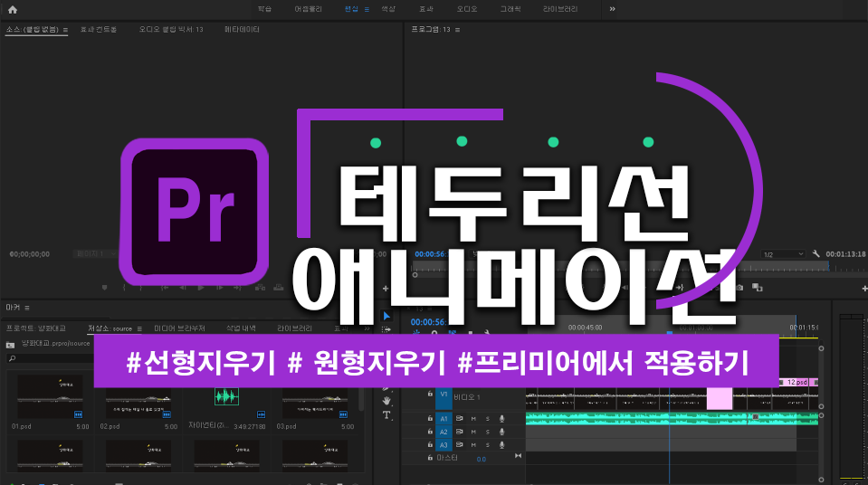Select the 03.psd thumbnail
This screenshot has height=485, width=868.
coord(315,403)
